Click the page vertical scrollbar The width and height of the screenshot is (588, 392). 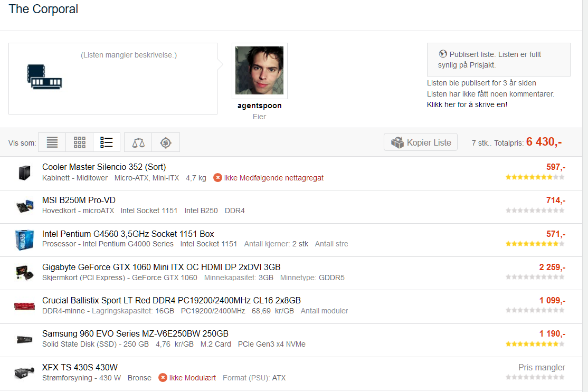click(x=585, y=196)
